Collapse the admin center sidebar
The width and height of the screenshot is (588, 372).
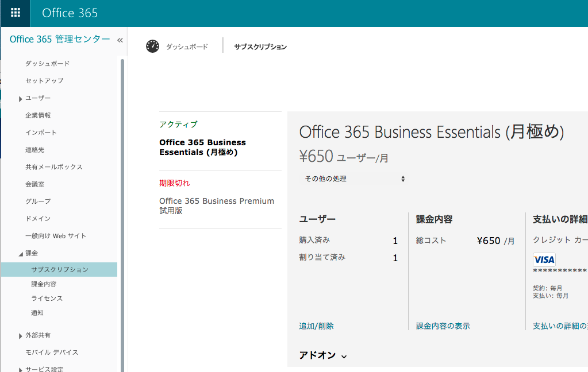[120, 40]
